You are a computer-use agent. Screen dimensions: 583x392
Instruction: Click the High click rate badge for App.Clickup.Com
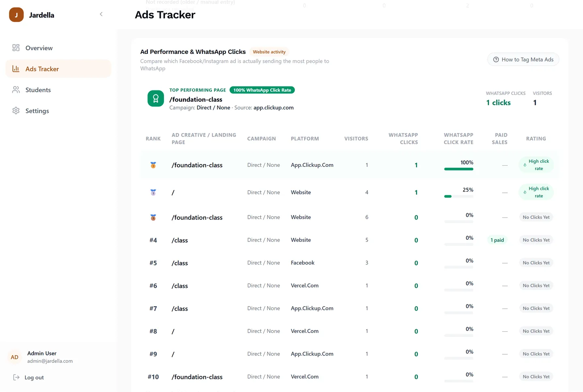(x=536, y=165)
